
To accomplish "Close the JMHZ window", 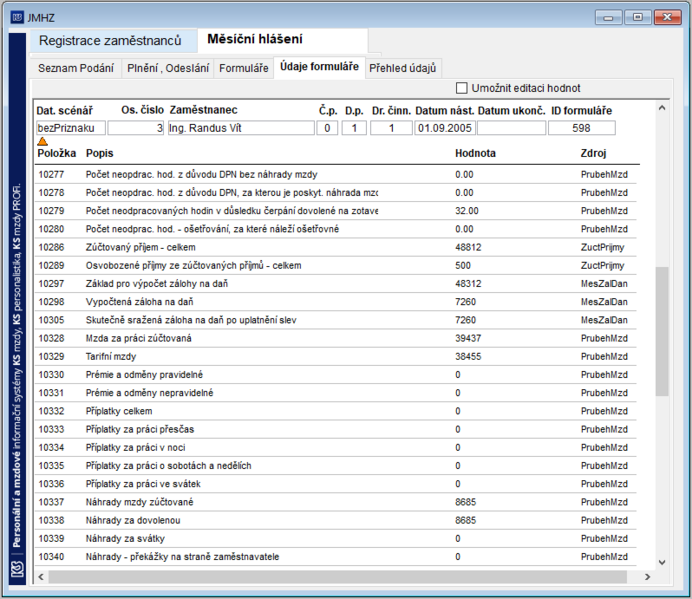I will click(x=667, y=17).
